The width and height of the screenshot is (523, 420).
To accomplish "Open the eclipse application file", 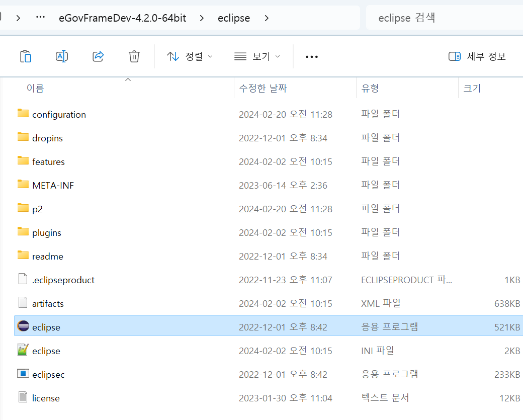I will tap(46, 327).
